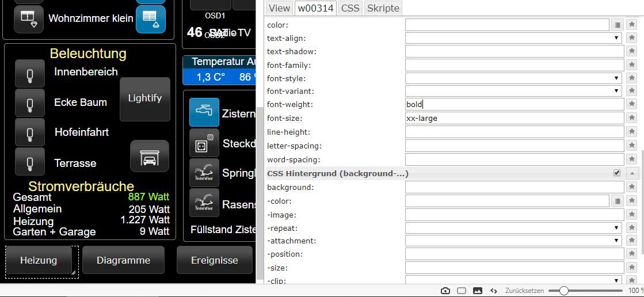Viewport: 644px width, 297px height.
Task: Open the color picker next to color field
Action: click(x=617, y=25)
